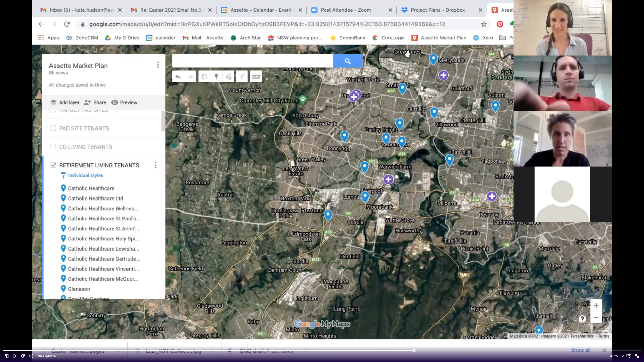Click the Assette Market Plan map title
The height and width of the screenshot is (362, 644).
tap(78, 66)
